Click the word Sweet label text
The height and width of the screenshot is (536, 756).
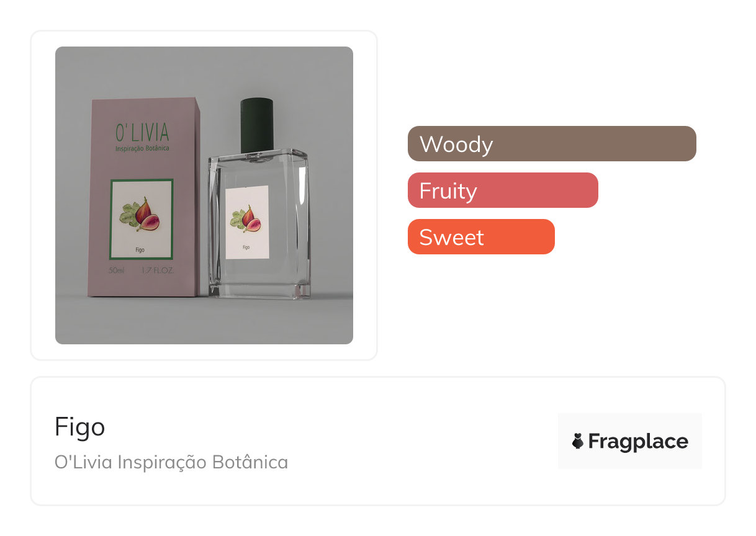point(451,237)
